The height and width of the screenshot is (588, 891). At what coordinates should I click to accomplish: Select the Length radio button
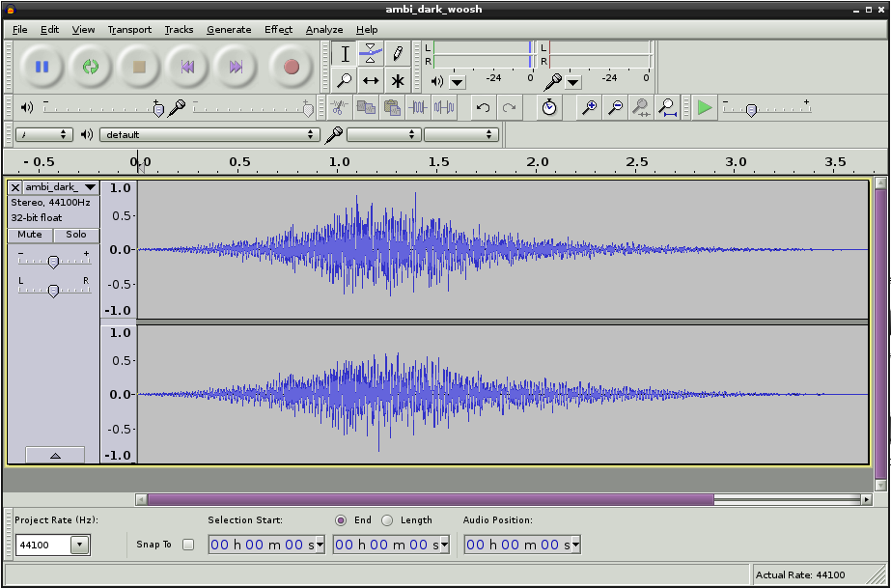387,520
